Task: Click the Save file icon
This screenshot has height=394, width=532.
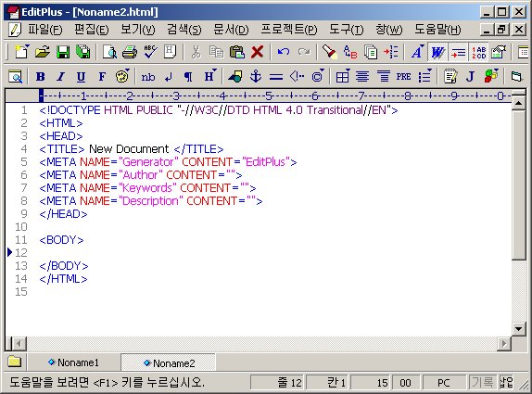Action: coord(63,52)
